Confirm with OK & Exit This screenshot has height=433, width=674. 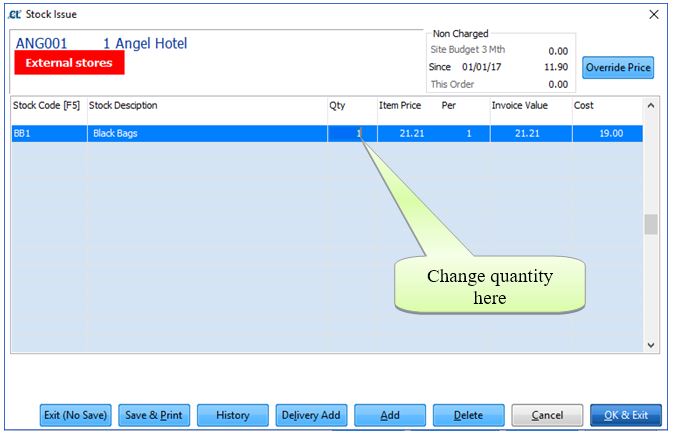(625, 415)
